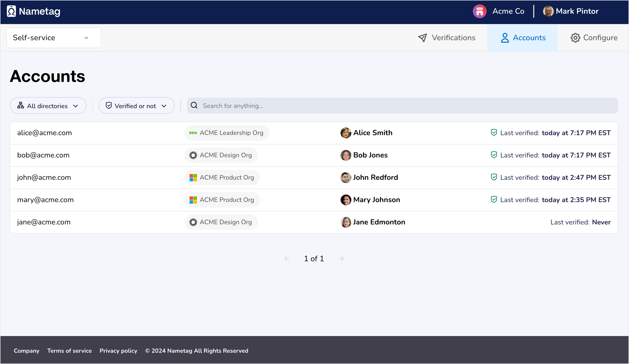Click Jane Edmonton's avatar photo

click(x=346, y=222)
